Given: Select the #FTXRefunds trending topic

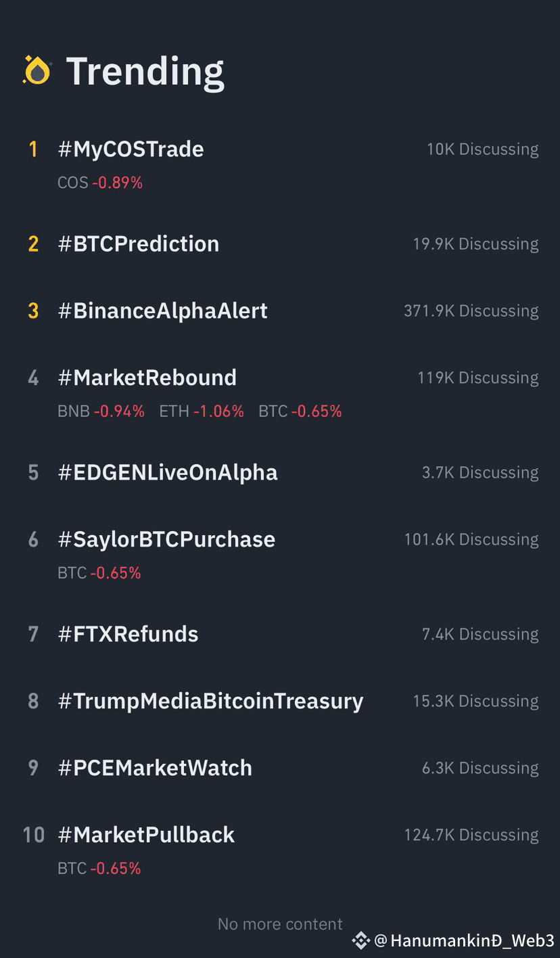Looking at the screenshot, I should pyautogui.click(x=129, y=634).
